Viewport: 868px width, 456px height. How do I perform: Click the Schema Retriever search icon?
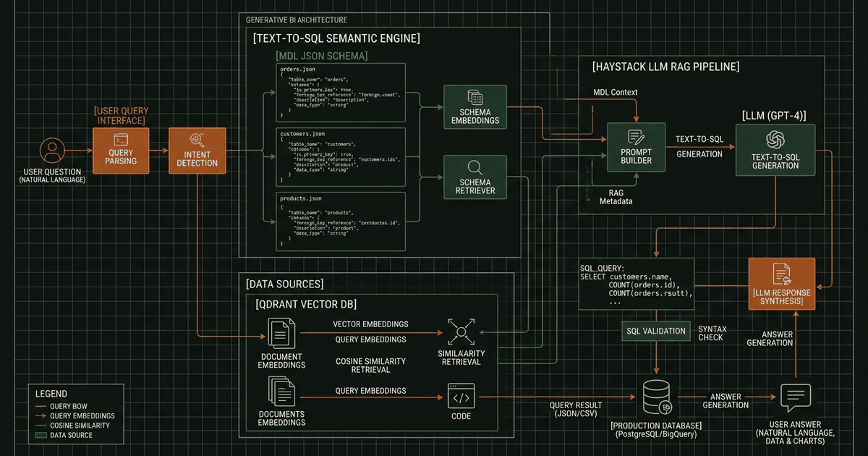click(x=475, y=167)
